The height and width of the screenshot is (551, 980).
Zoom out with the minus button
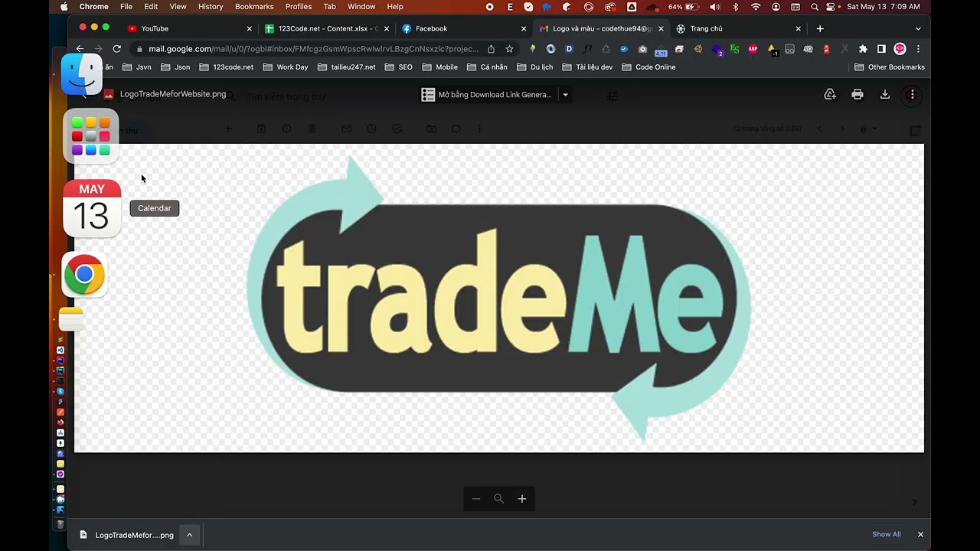pyautogui.click(x=476, y=499)
